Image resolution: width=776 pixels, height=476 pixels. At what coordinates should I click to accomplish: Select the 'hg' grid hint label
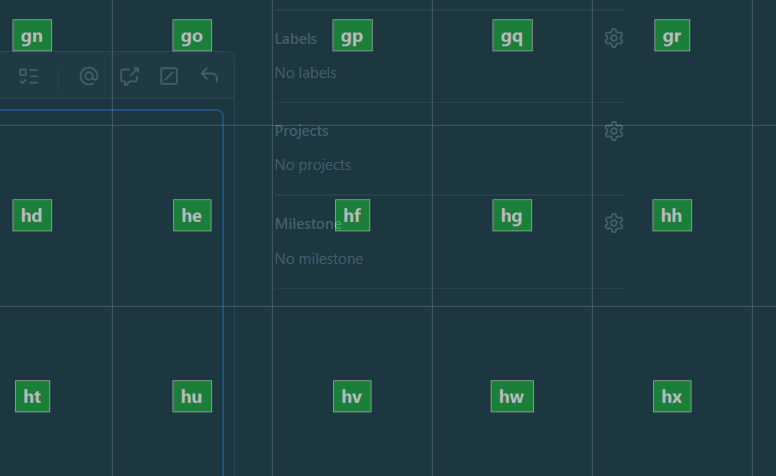(x=512, y=215)
